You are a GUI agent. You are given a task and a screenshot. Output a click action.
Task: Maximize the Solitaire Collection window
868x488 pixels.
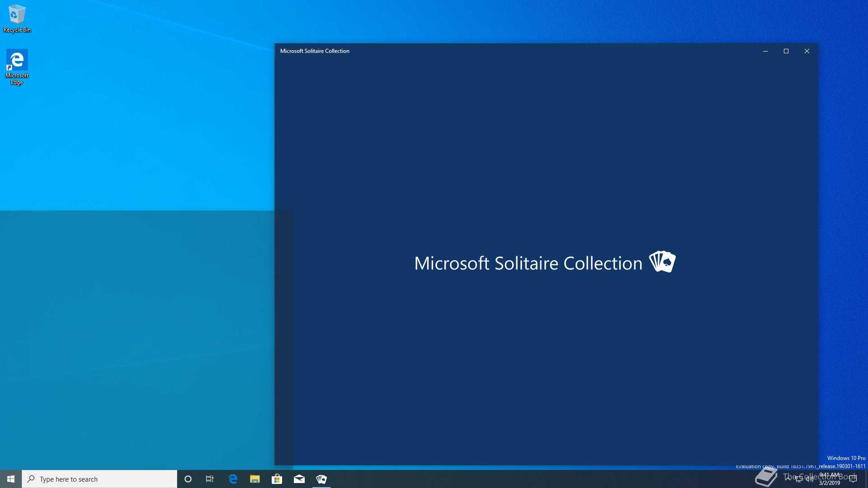[x=786, y=51]
